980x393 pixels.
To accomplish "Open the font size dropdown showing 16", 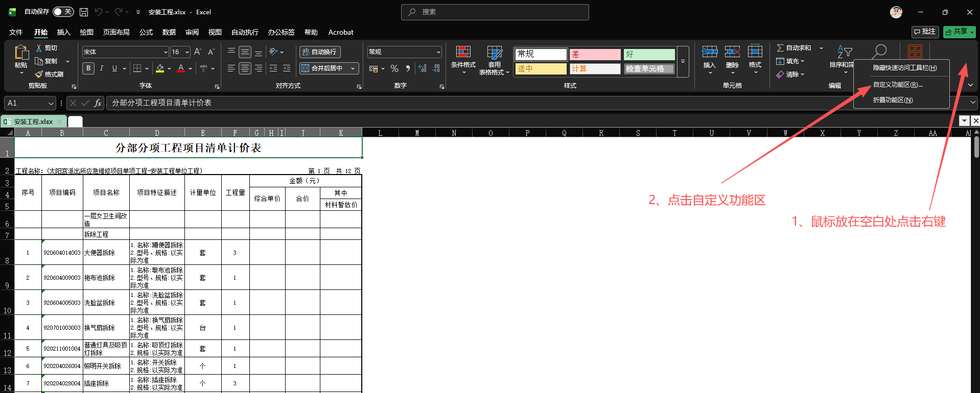I will click(180, 52).
